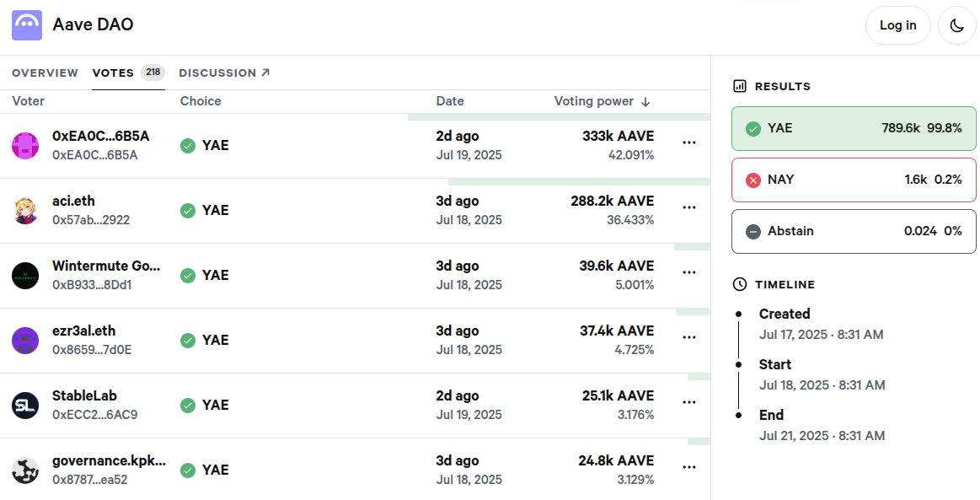Click the Log in button
The width and height of the screenshot is (980, 500).
coord(897,25)
